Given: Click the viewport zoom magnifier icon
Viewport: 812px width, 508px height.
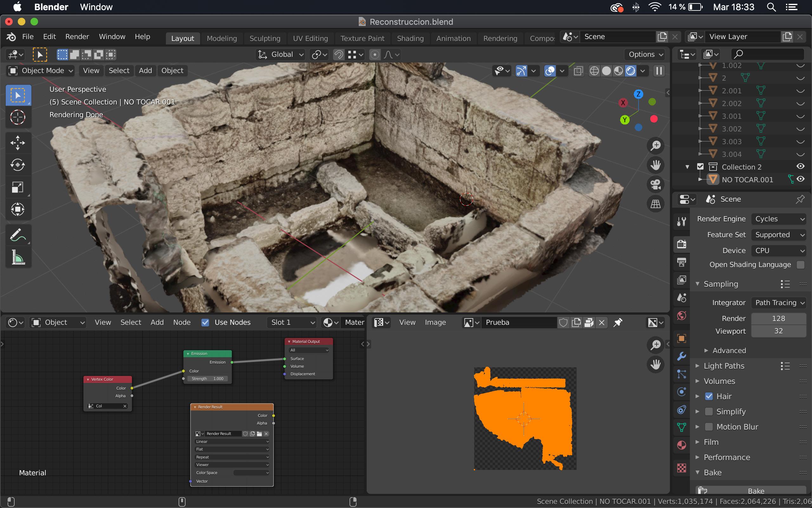Looking at the screenshot, I should point(655,145).
